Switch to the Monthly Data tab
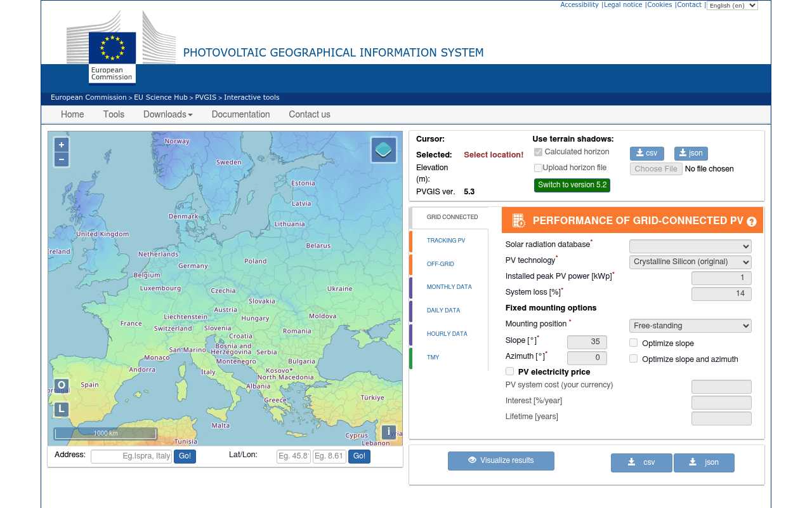Screen dimensions: 812x508 pyautogui.click(x=449, y=287)
